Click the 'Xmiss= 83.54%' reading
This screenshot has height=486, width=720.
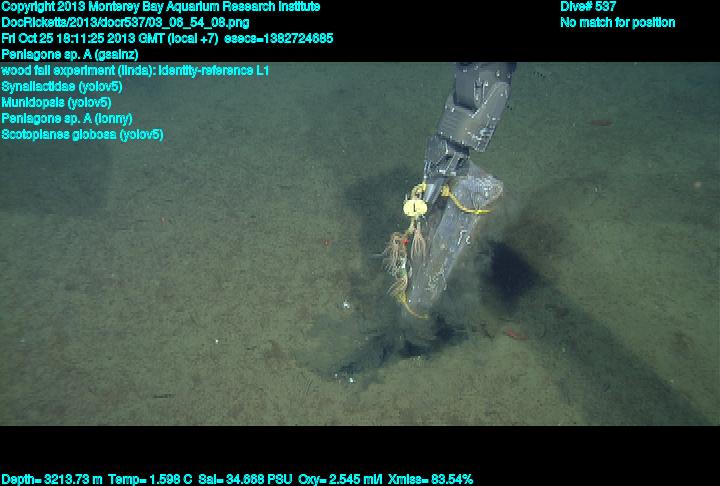[430, 480]
